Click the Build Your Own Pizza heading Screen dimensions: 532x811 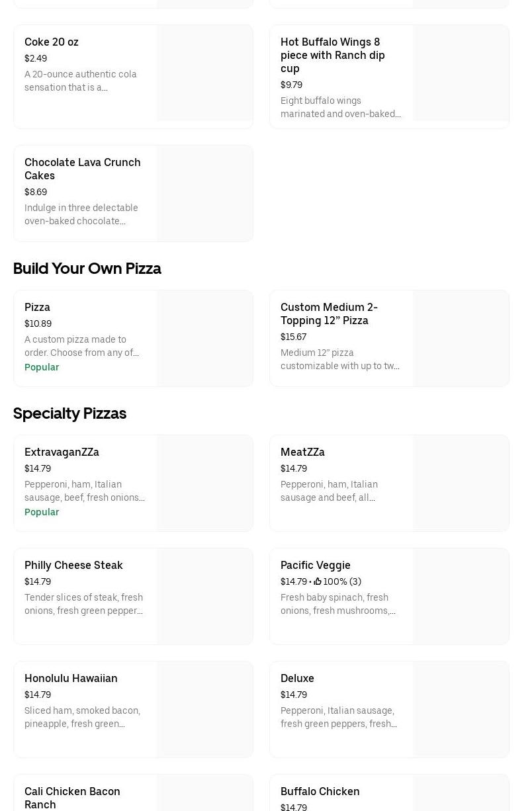coord(87,269)
